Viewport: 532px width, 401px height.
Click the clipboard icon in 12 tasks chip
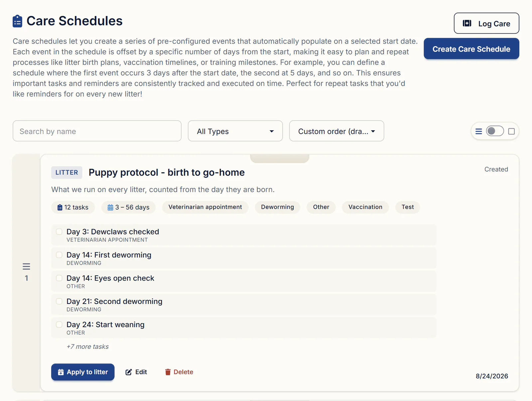coord(60,207)
